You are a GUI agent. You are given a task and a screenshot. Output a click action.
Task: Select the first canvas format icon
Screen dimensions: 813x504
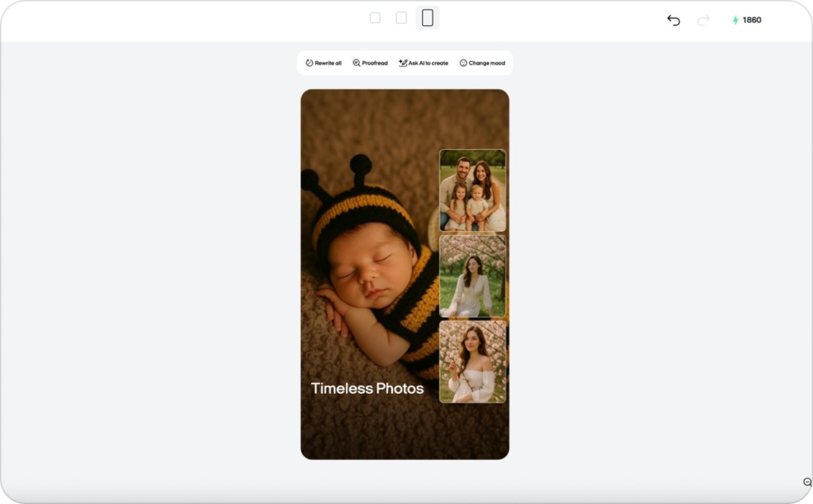[x=375, y=17]
